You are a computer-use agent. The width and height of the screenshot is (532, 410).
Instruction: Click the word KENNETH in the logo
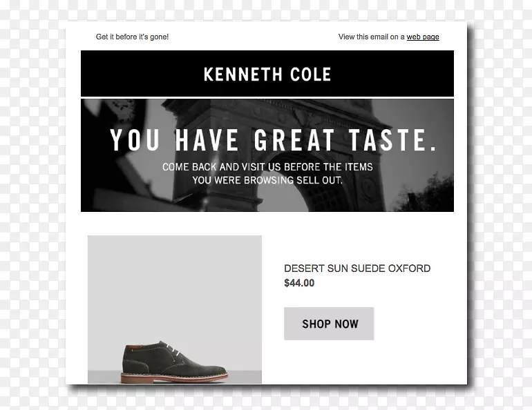(x=243, y=75)
